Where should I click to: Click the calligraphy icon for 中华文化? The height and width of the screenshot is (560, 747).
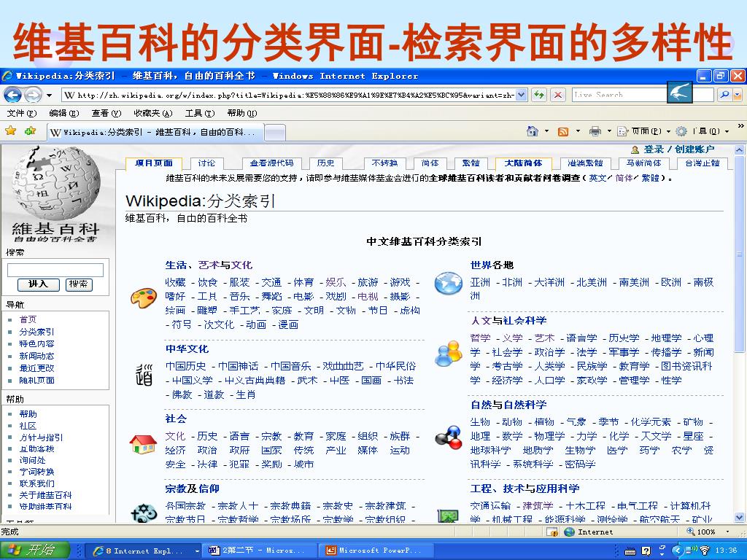click(x=144, y=375)
